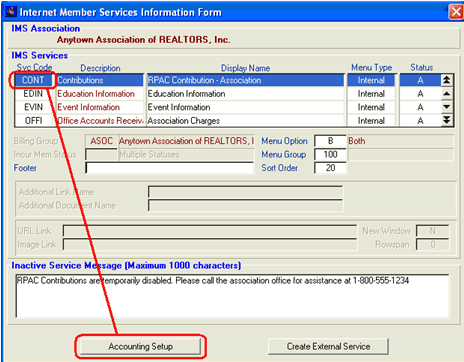The height and width of the screenshot is (362, 464).
Task: Click the Menu Option field containing B
Action: pyautogui.click(x=330, y=141)
